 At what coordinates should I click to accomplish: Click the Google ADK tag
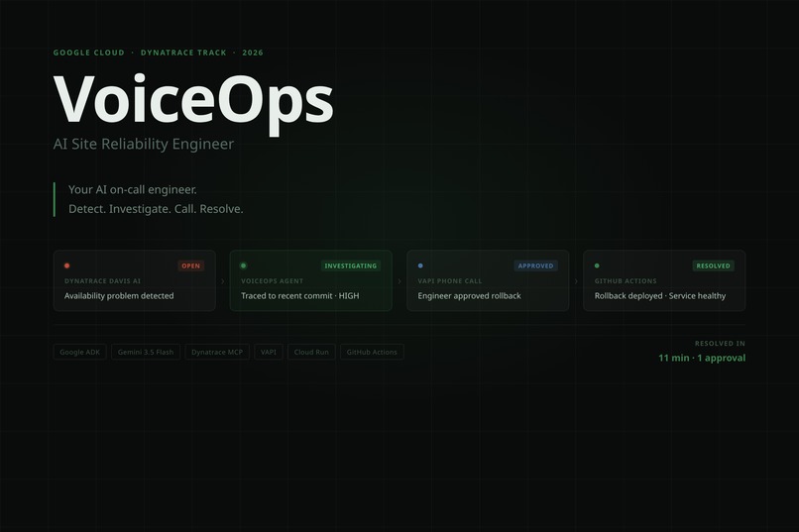80,352
